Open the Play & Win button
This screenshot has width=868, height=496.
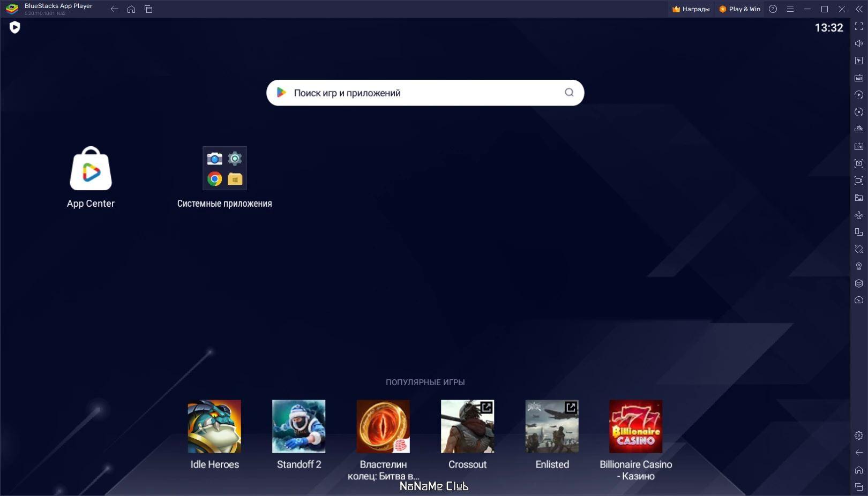point(740,9)
